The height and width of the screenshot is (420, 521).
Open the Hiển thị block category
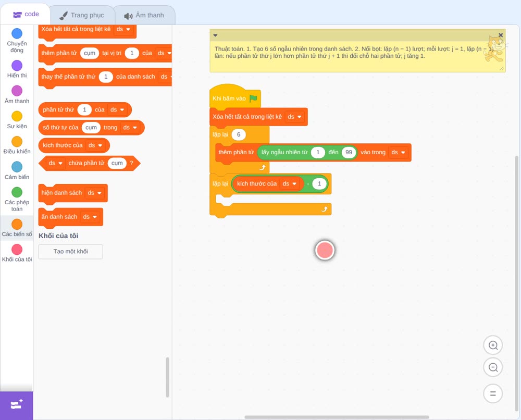pyautogui.click(x=17, y=69)
